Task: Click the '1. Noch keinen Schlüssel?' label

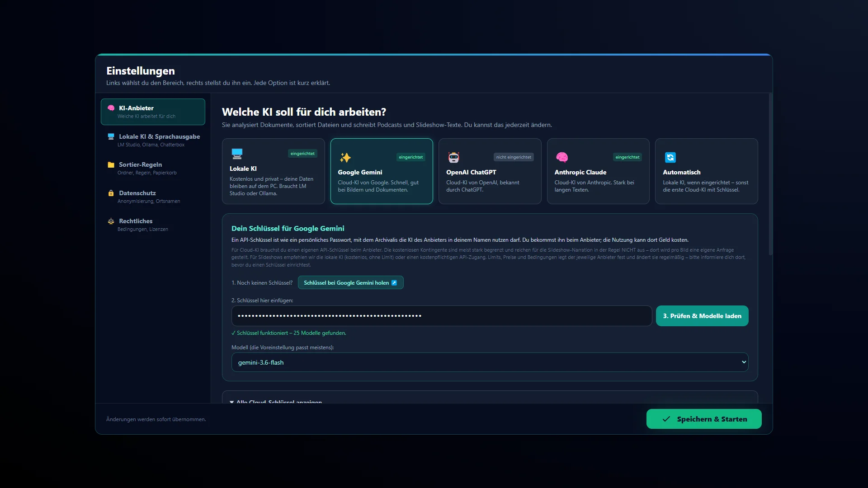Action: pyautogui.click(x=262, y=283)
